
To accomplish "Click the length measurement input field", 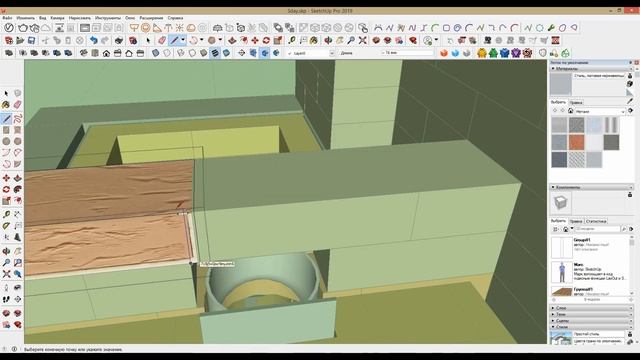I will click(x=407, y=53).
